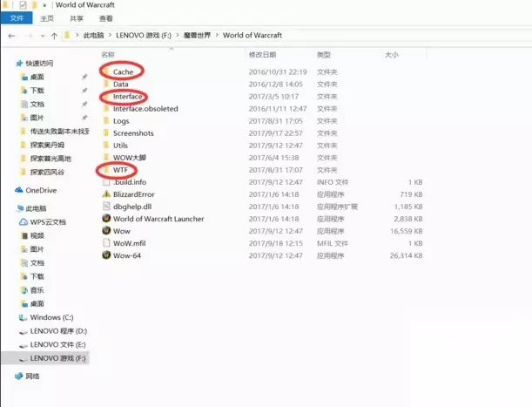The image size is (532, 407).
Task: Select the Interface folder
Action: point(127,97)
